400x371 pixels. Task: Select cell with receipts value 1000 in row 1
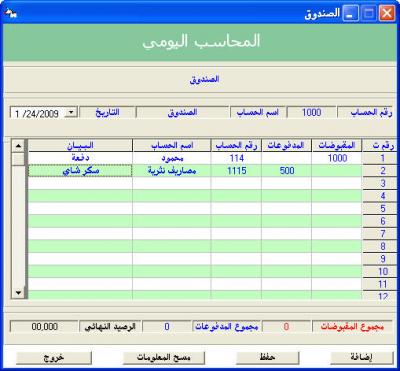337,158
